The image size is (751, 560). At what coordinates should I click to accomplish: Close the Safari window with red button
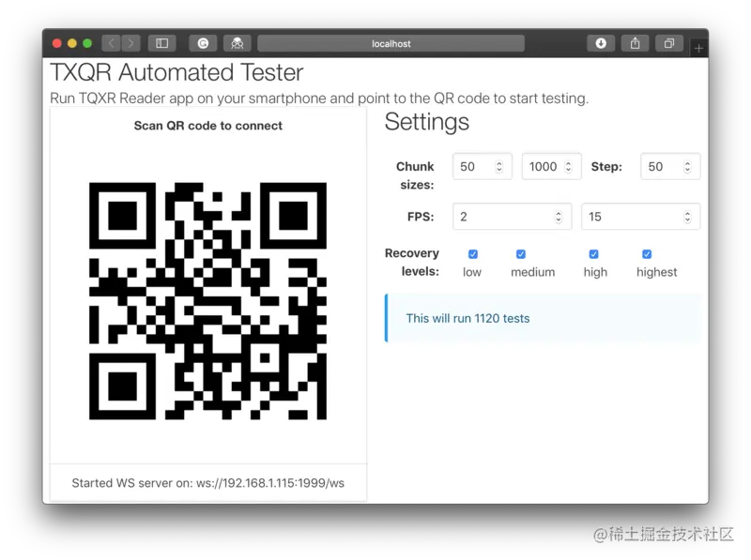coord(57,43)
